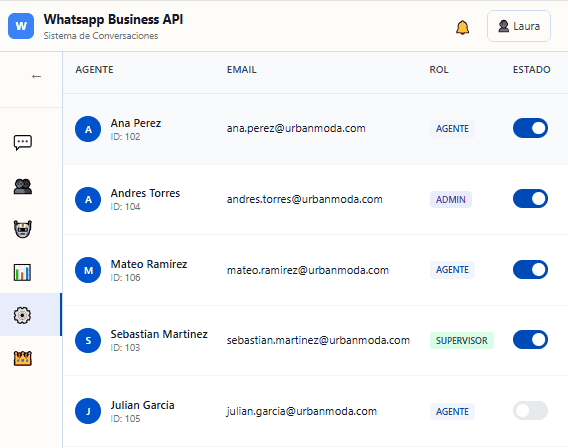
Task: Toggle off Sebastian Martinez status switch
Action: (x=530, y=339)
